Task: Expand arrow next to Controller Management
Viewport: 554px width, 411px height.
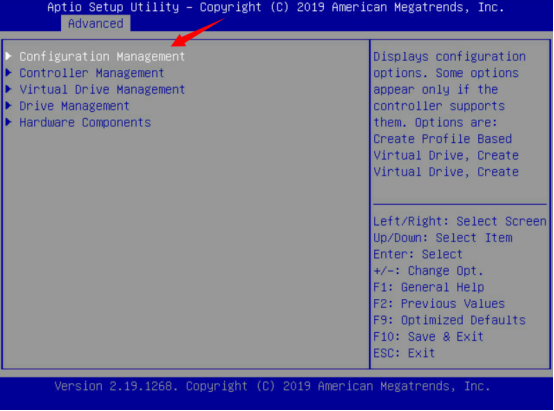Action: 9,72
